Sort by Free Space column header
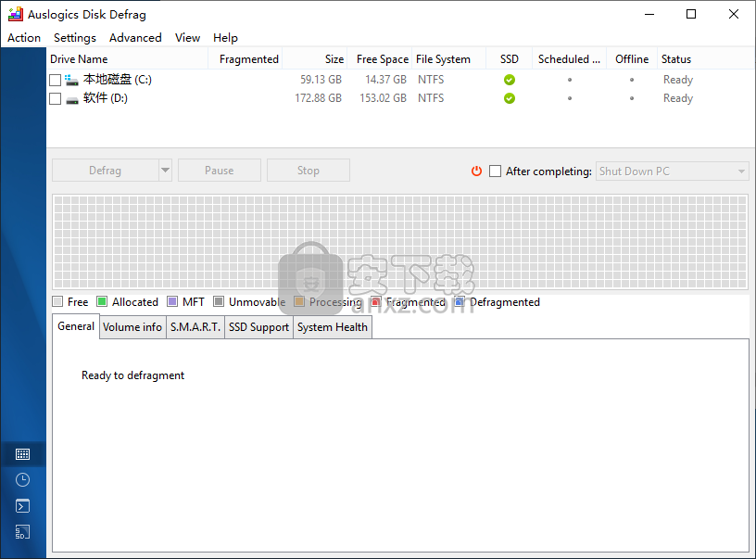Image resolution: width=756 pixels, height=559 pixels. click(x=380, y=58)
